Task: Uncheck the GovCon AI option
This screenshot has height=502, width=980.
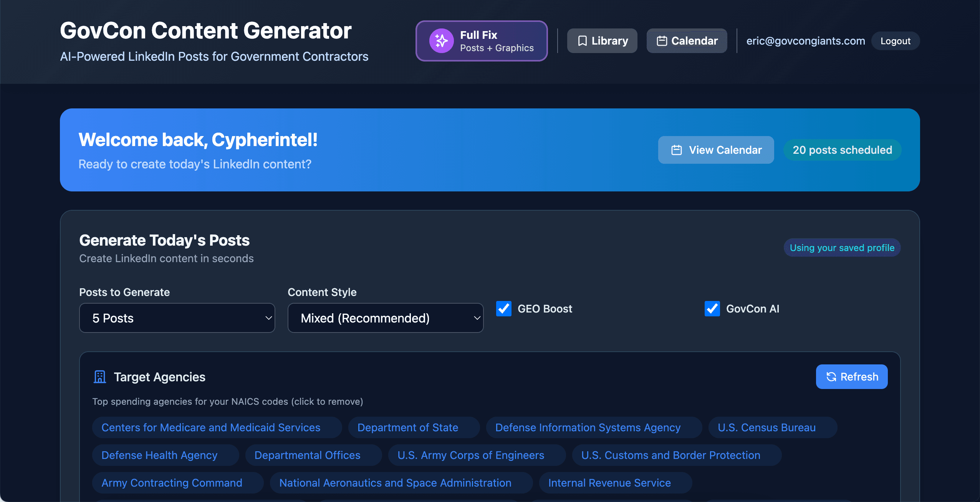Action: (x=712, y=309)
